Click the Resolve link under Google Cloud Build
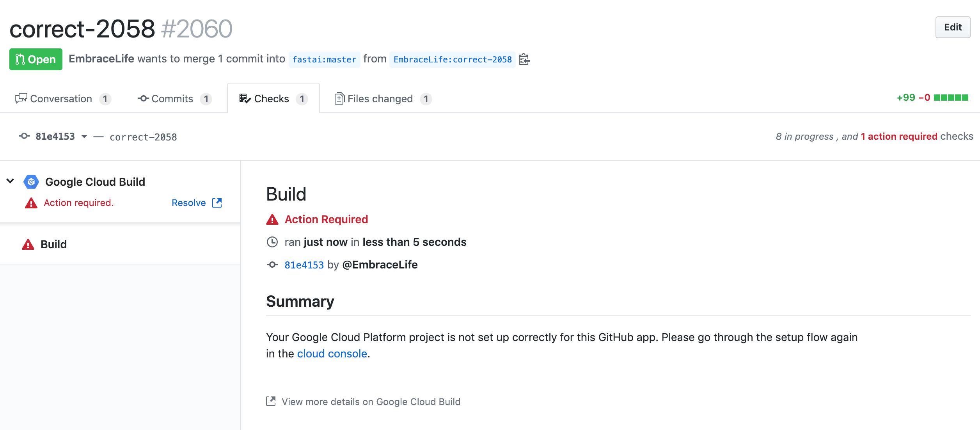Viewport: 980px width, 430px height. coord(189,203)
